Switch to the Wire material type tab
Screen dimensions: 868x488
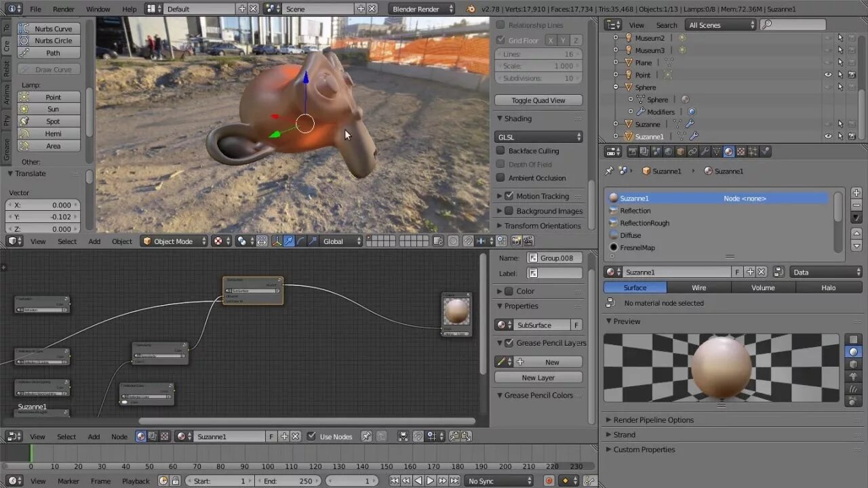coord(699,287)
